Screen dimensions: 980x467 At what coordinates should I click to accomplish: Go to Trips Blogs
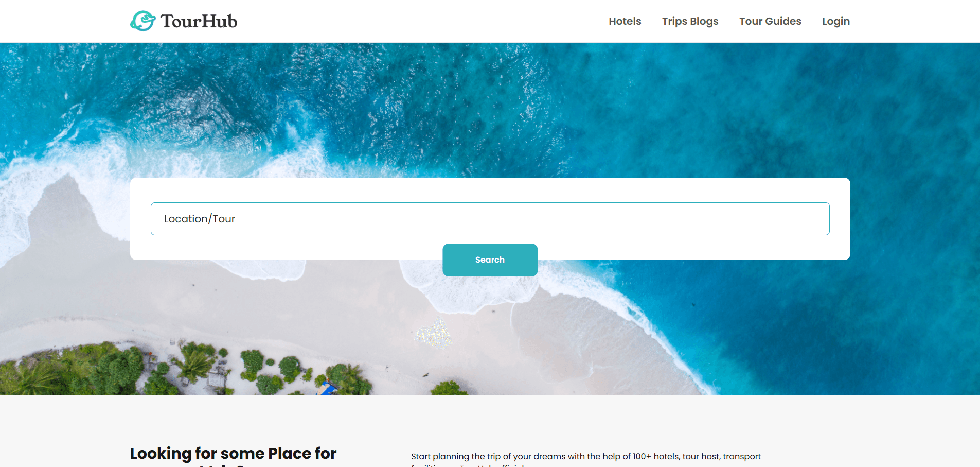690,21
